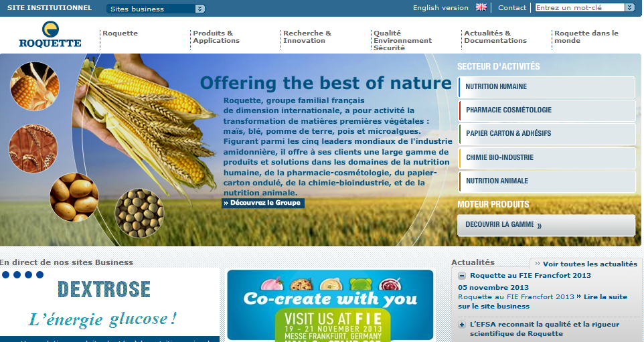Click the Site Institutionnel label
Viewport: 644px width, 342px height.
pos(50,8)
